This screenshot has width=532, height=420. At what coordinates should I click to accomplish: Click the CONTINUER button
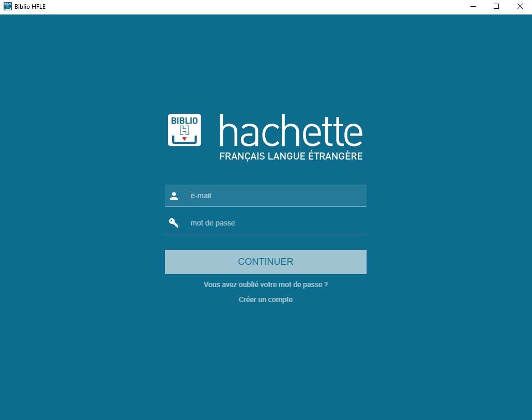[266, 262]
